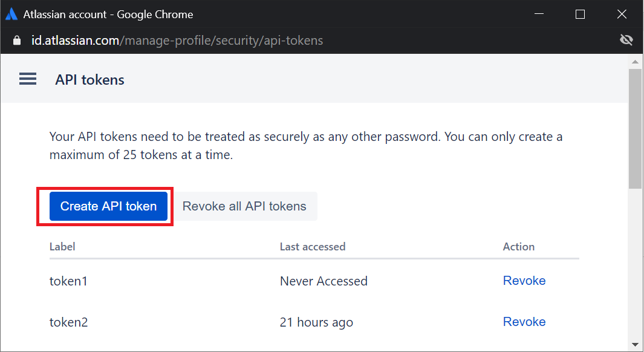644x352 pixels.
Task: Click the lock icon in address bar
Action: tap(17, 41)
